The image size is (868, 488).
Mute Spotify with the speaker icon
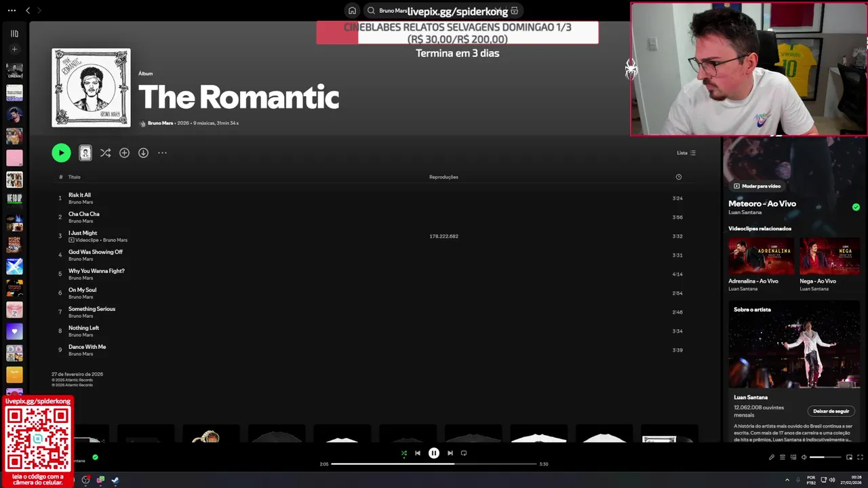[x=804, y=457]
